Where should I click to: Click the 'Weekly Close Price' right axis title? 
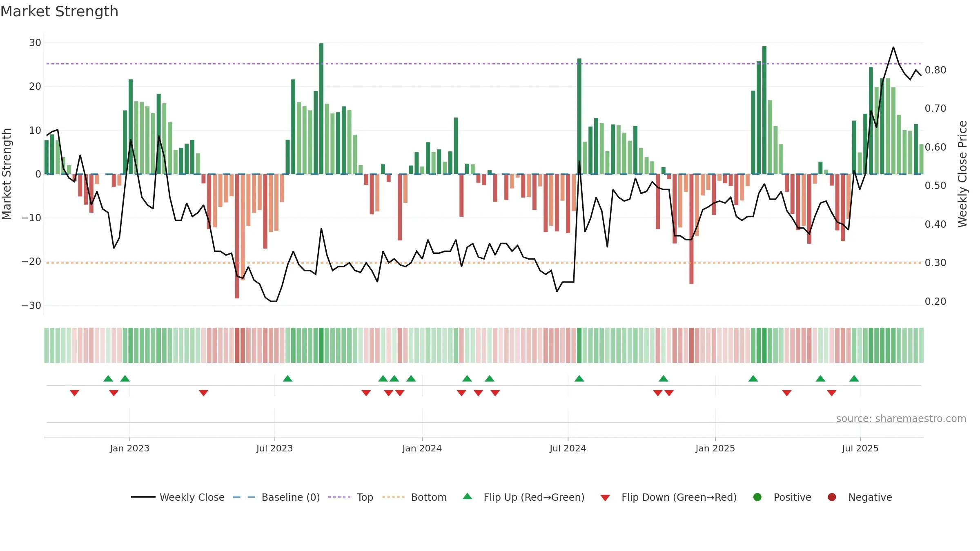click(962, 174)
